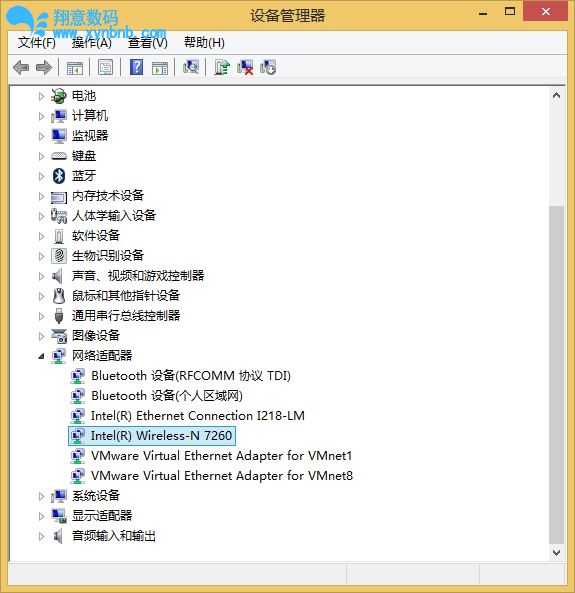
Task: Select Intel(R) Ethernet Connection I218-LM
Action: click(x=198, y=416)
